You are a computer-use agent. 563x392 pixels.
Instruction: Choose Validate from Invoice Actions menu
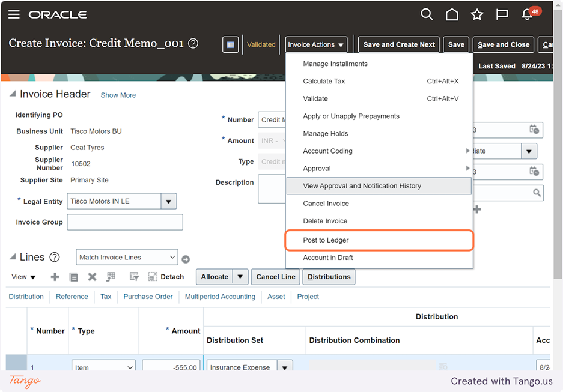[x=379, y=98]
